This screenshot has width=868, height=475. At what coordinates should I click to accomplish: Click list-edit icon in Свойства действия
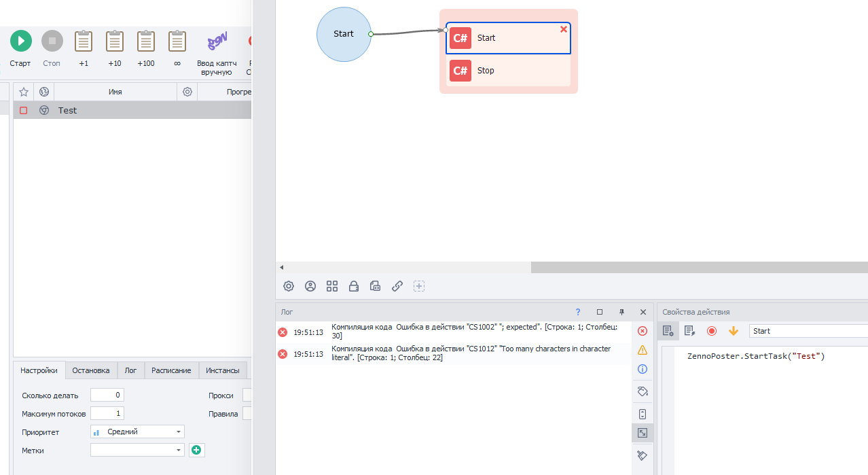[690, 331]
